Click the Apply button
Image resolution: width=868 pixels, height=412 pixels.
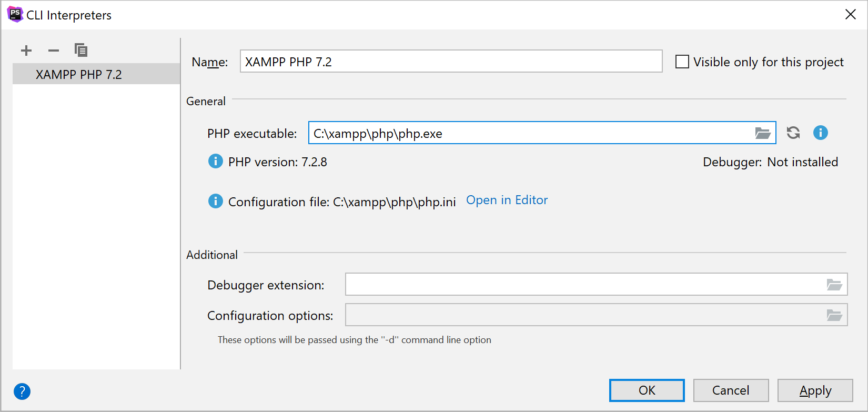815,390
